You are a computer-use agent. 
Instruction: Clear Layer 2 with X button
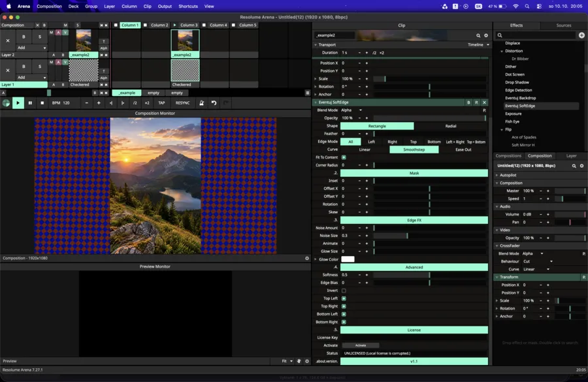click(8, 40)
